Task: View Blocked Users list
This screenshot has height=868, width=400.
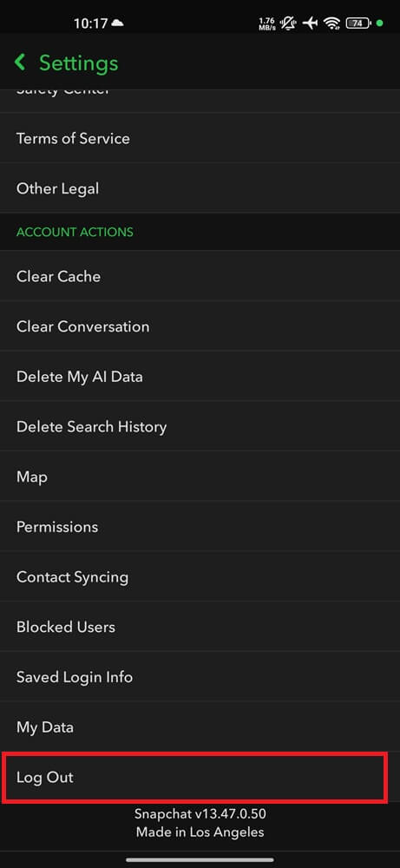Action: (x=200, y=627)
